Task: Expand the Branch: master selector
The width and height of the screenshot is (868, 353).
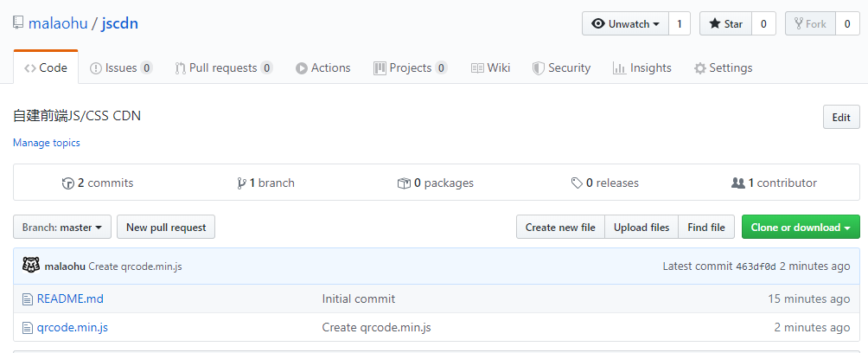Action: [61, 228]
